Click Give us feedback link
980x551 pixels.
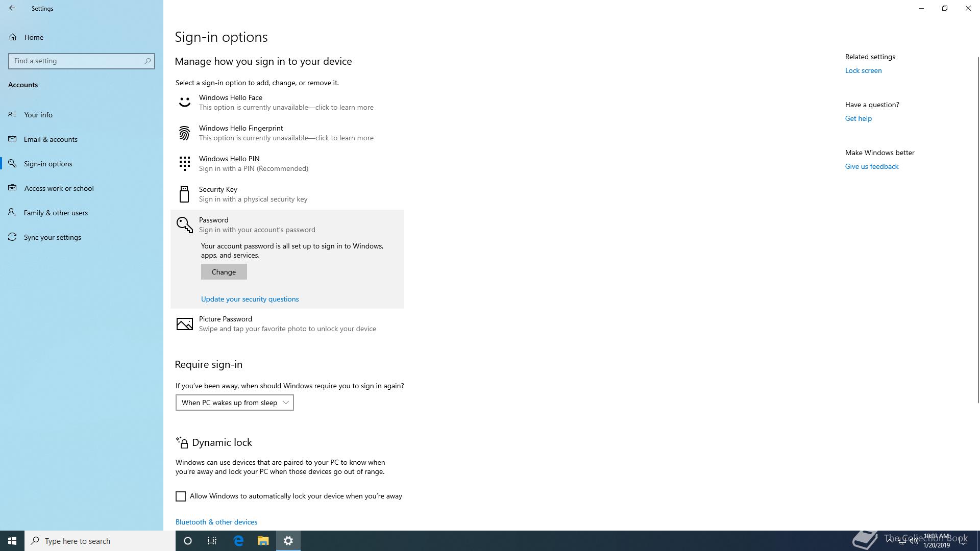coord(872,166)
